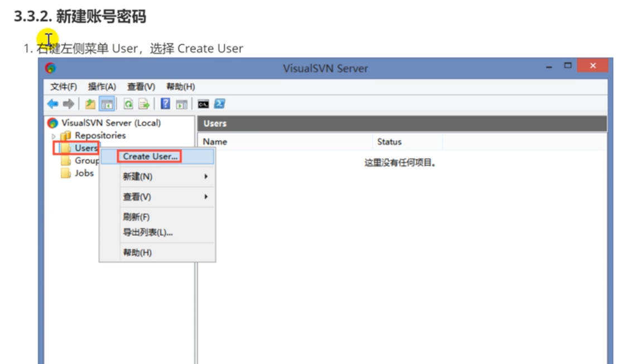The height and width of the screenshot is (364, 627).
Task: Close the VisualSVN Server window
Action: [x=593, y=65]
